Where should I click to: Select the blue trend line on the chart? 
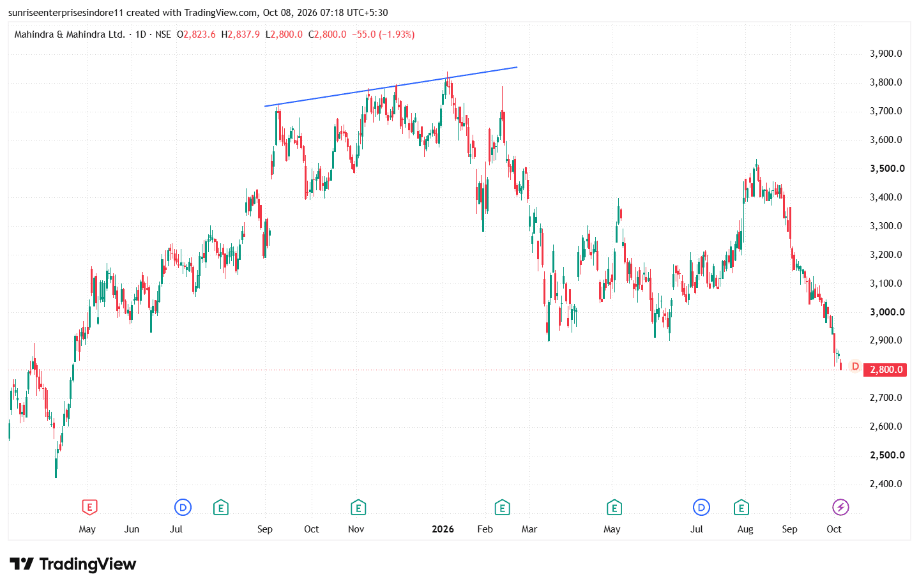[391, 86]
